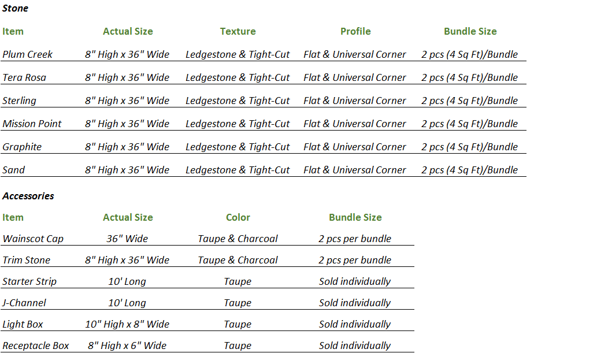Viewport: 597px width, 364px height.
Task: Click the Light Box size 10" High x 8" Wide
Action: pyautogui.click(x=127, y=324)
